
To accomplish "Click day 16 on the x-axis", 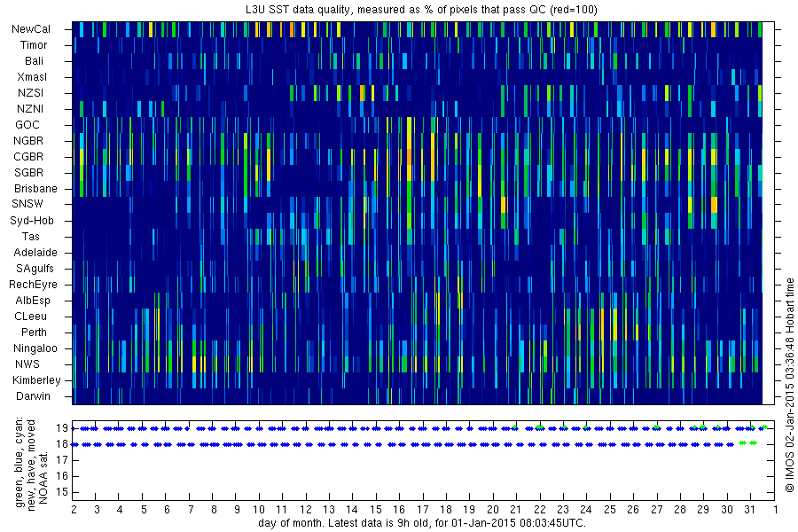I will [x=399, y=509].
